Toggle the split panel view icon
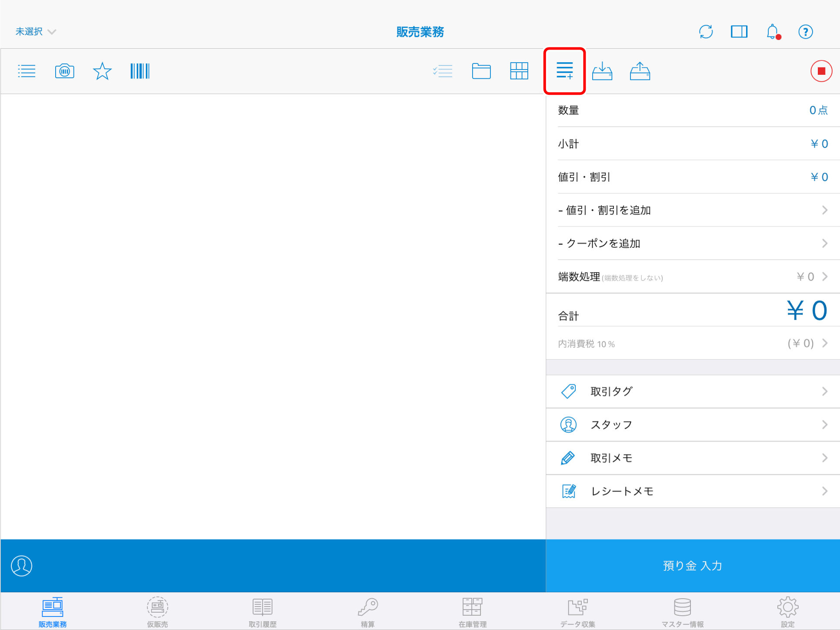Image resolution: width=840 pixels, height=630 pixels. click(739, 32)
